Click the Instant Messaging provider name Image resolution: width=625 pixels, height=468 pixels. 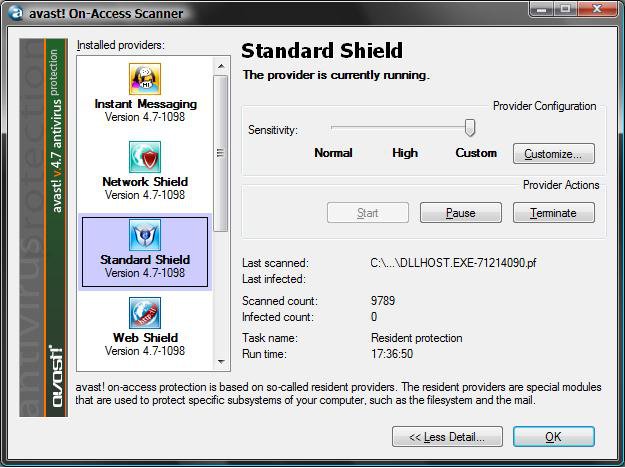(145, 104)
